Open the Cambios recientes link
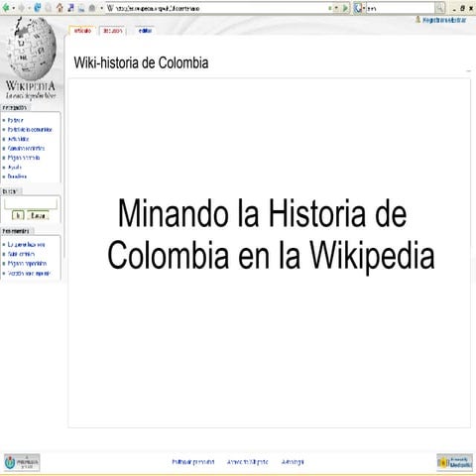This screenshot has width=476, height=476. tap(26, 149)
